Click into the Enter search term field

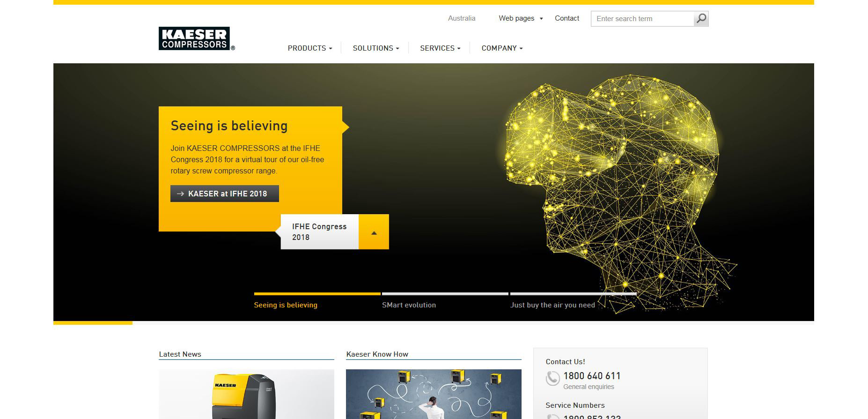tap(642, 19)
